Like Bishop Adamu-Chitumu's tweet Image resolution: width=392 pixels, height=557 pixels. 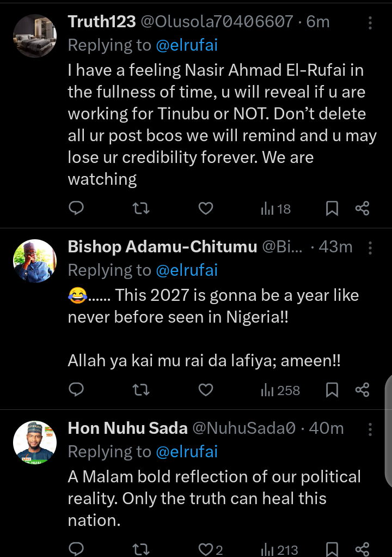coord(205,390)
